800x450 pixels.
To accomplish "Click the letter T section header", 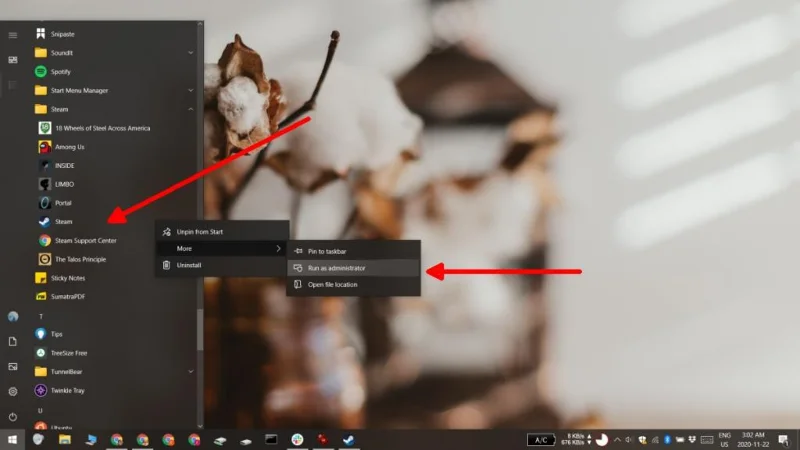I will pyautogui.click(x=41, y=316).
